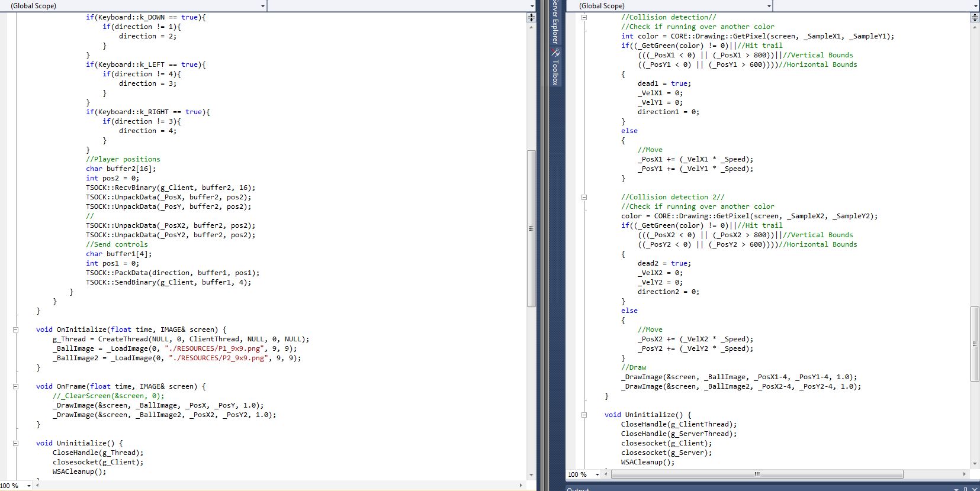Click the "int color = CORE::Drawing::GetPixel" line
The width and height of the screenshot is (980, 491).
click(758, 36)
